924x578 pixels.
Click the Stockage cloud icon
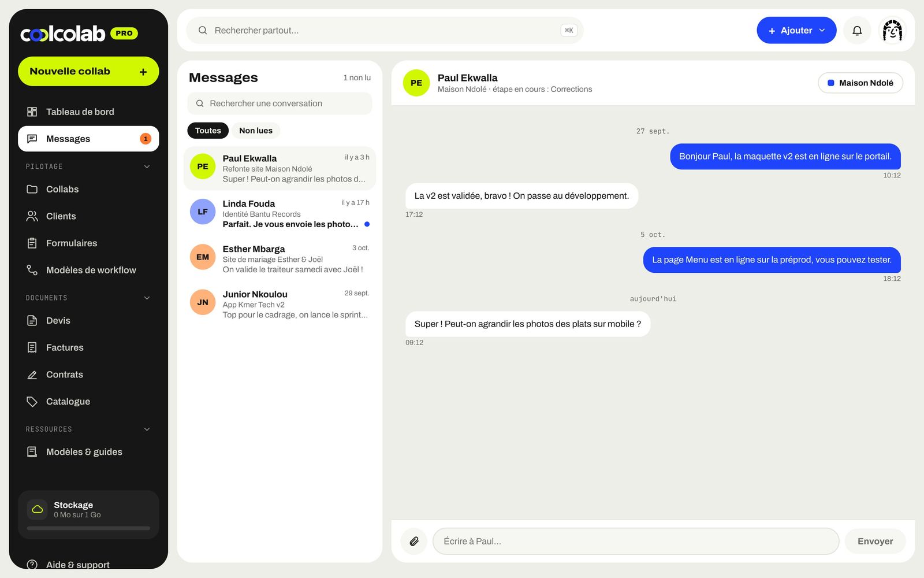point(38,509)
